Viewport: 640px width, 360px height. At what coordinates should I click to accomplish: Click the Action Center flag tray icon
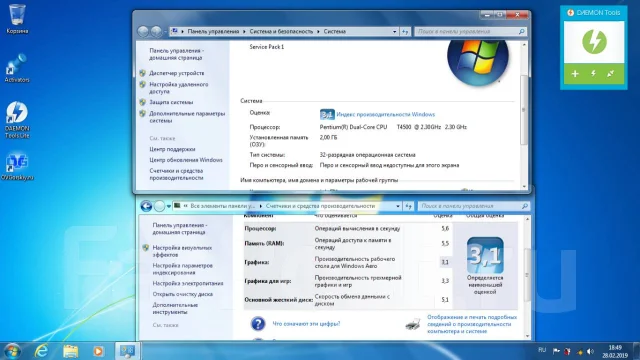click(556, 351)
